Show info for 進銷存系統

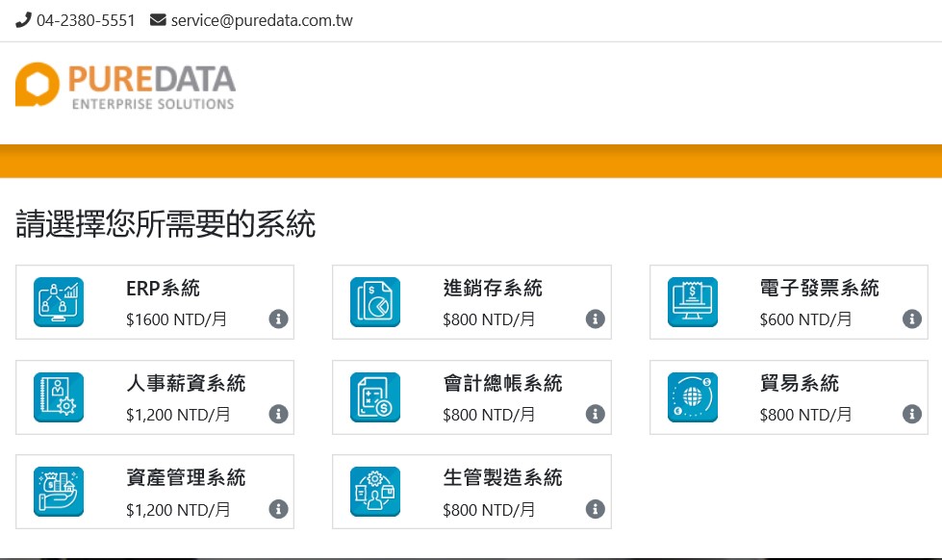coord(596,319)
